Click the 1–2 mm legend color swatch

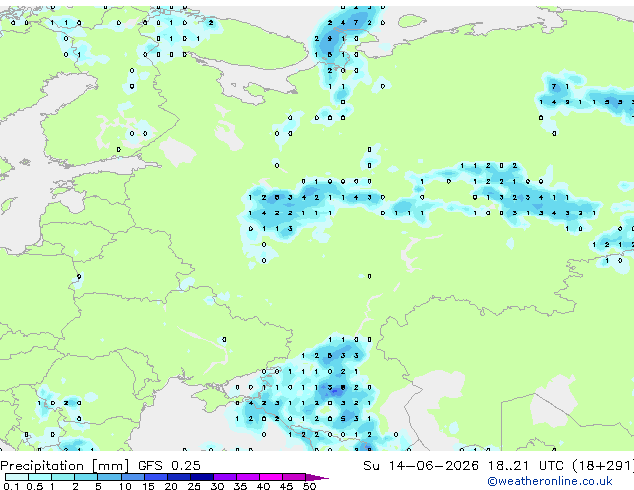click(63, 477)
